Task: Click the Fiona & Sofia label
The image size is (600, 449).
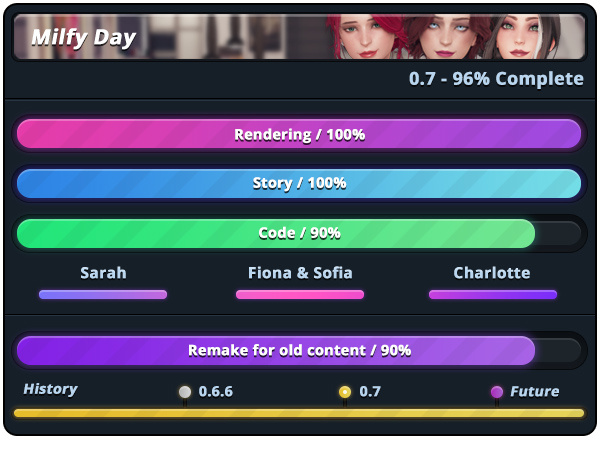Action: pos(300,273)
